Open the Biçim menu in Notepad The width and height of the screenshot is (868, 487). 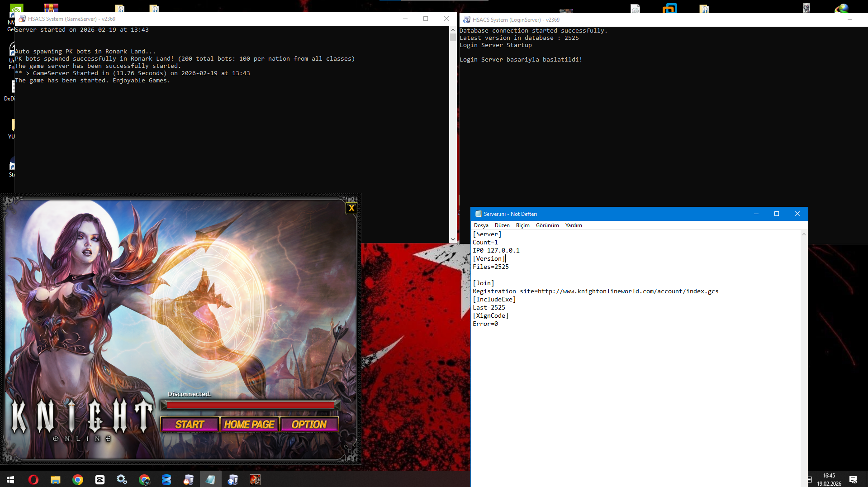tap(522, 225)
